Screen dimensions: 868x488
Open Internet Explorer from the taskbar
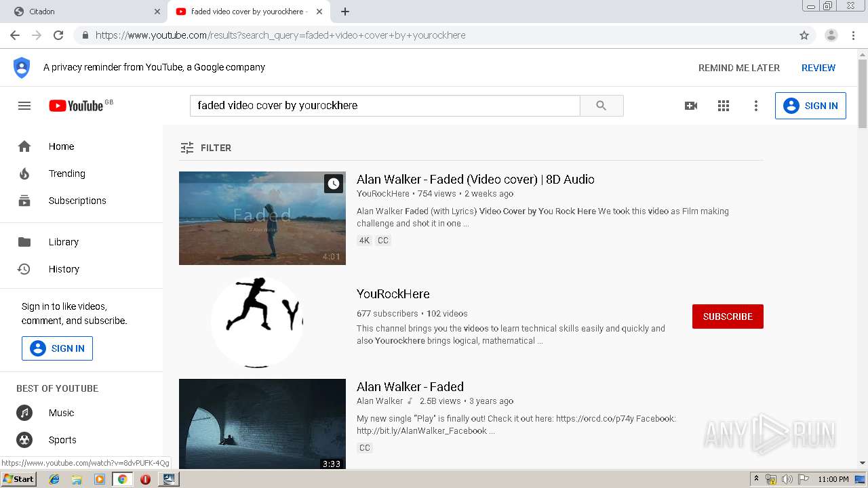coord(54,479)
